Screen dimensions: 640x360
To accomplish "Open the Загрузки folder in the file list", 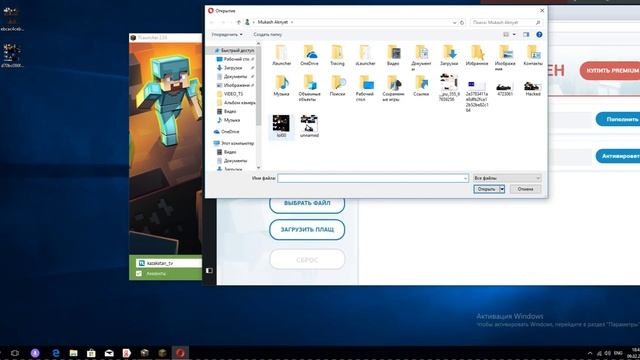I will pos(449,56).
